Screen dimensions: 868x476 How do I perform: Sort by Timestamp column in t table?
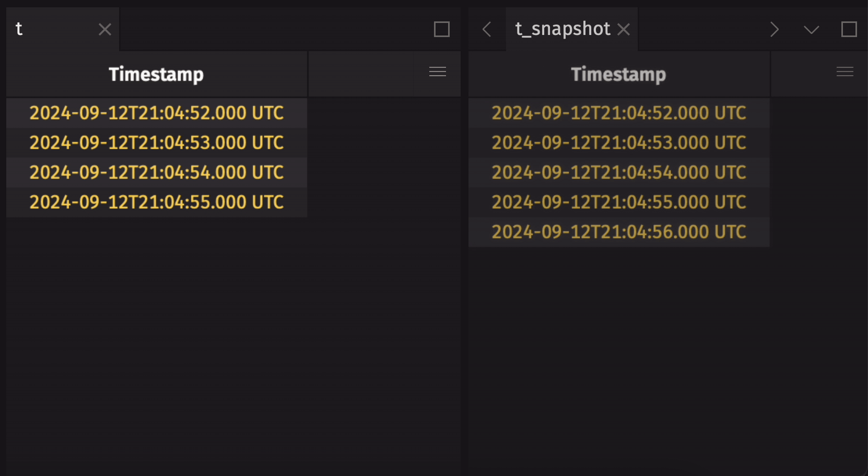pos(156,74)
